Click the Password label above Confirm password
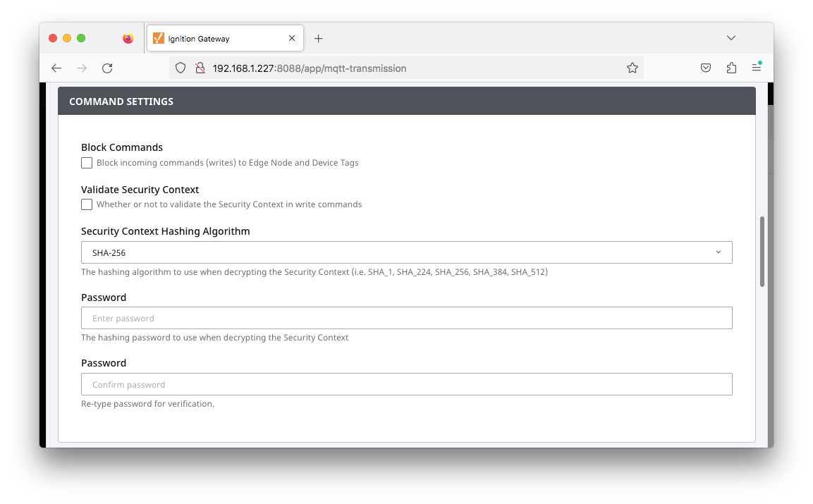 coord(104,363)
